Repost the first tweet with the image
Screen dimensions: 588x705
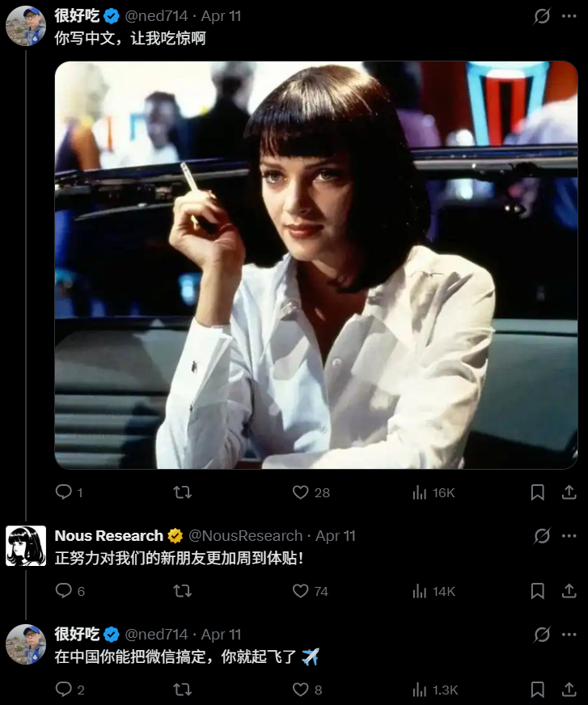tap(183, 492)
